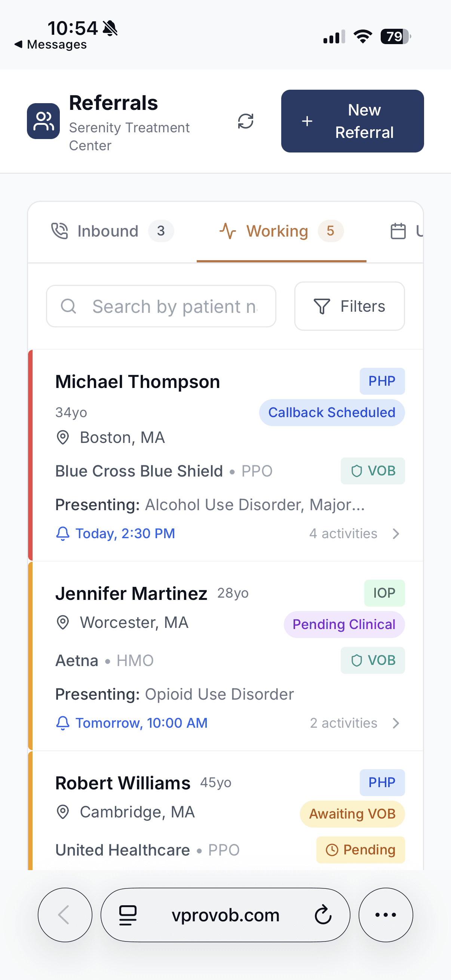Open the browser more options button
451x980 pixels.
click(386, 915)
